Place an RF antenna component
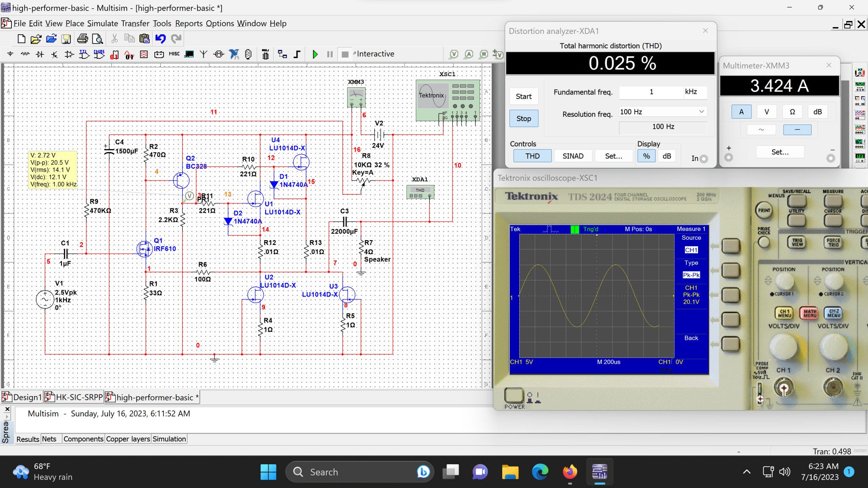The height and width of the screenshot is (488, 868). click(x=204, y=54)
